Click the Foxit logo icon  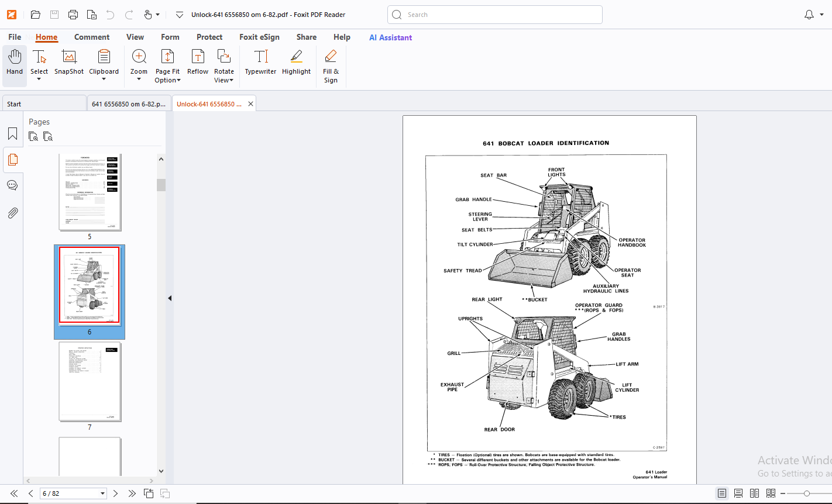(x=12, y=15)
